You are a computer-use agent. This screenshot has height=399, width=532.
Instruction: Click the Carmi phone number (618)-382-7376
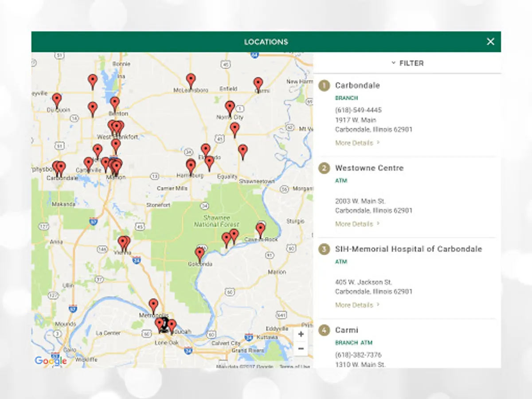click(358, 355)
